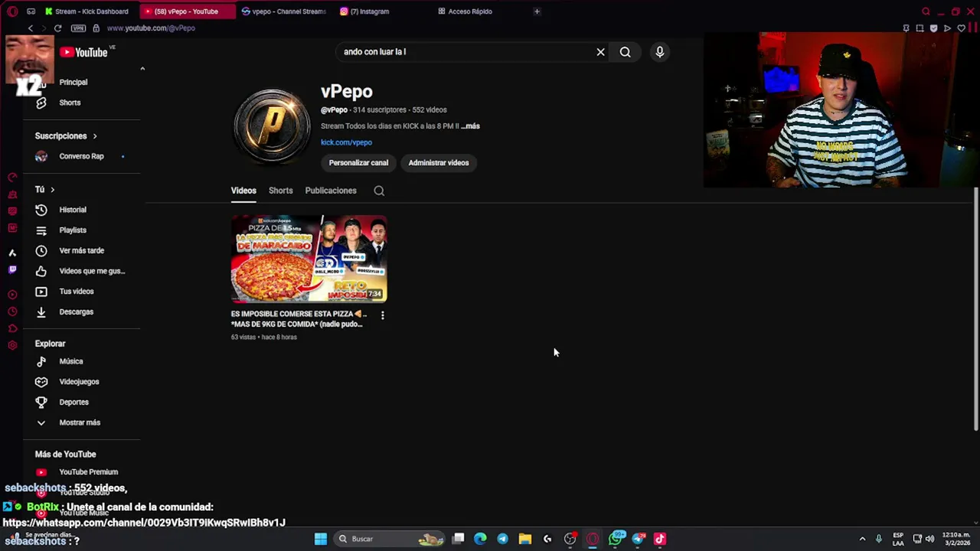
Task: Open Opera flow send arrow icon
Action: [x=947, y=28]
